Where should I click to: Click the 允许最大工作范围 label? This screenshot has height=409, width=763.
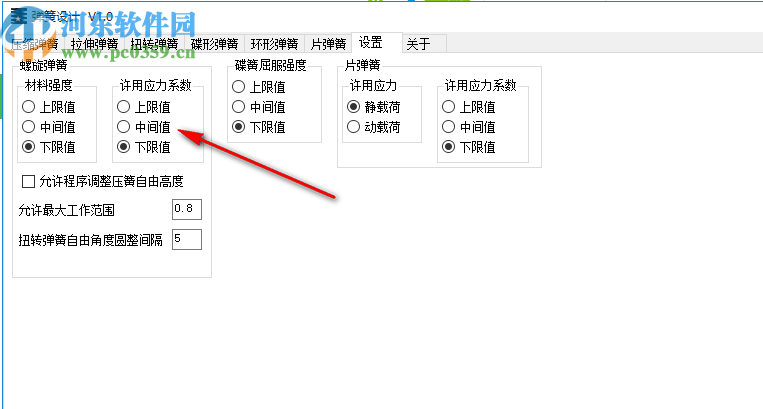(67, 210)
